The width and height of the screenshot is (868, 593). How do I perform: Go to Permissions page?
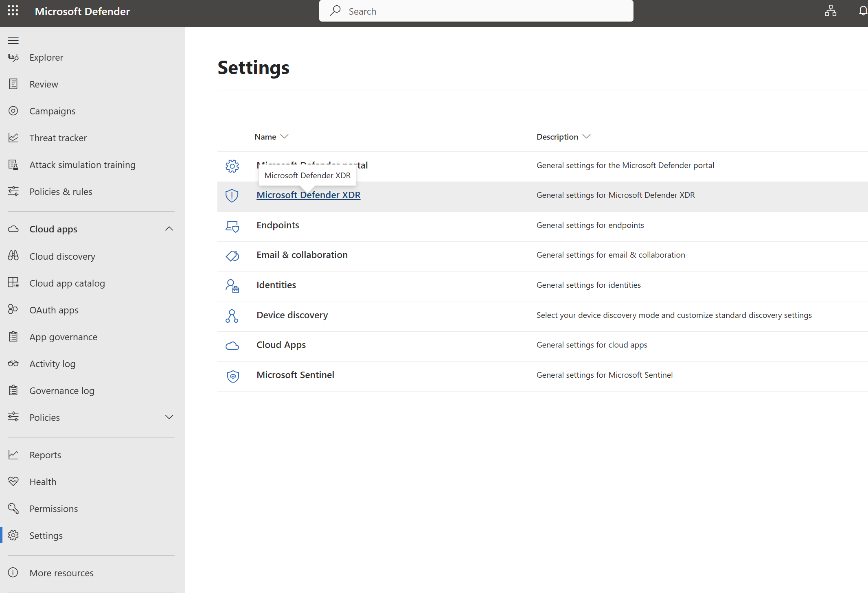(54, 509)
